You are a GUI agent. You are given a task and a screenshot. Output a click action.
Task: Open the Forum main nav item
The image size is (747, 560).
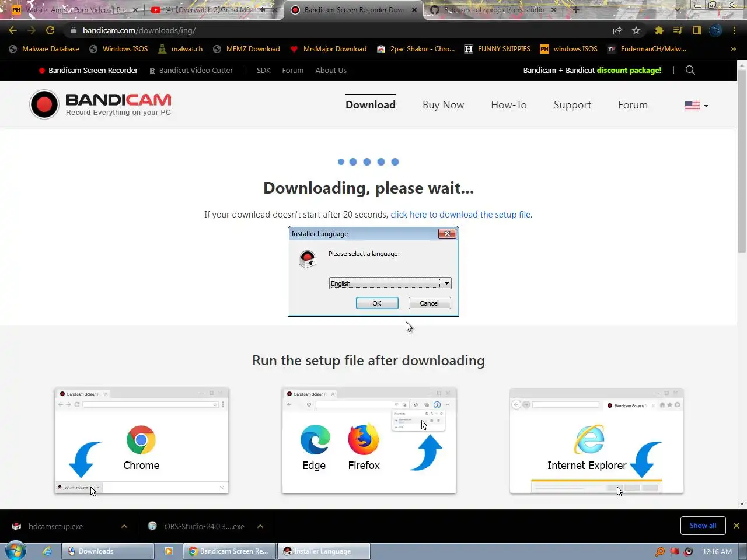(633, 105)
